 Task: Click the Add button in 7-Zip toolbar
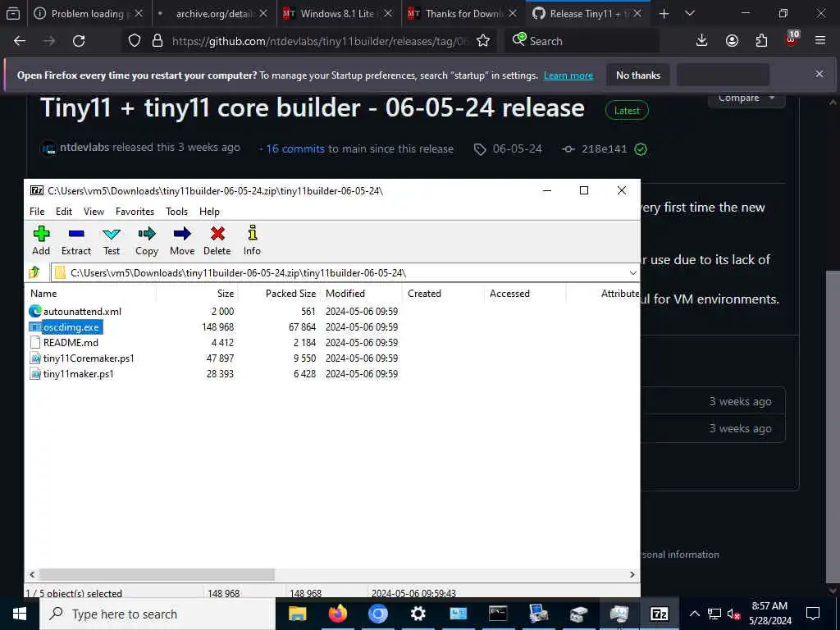[41, 240]
